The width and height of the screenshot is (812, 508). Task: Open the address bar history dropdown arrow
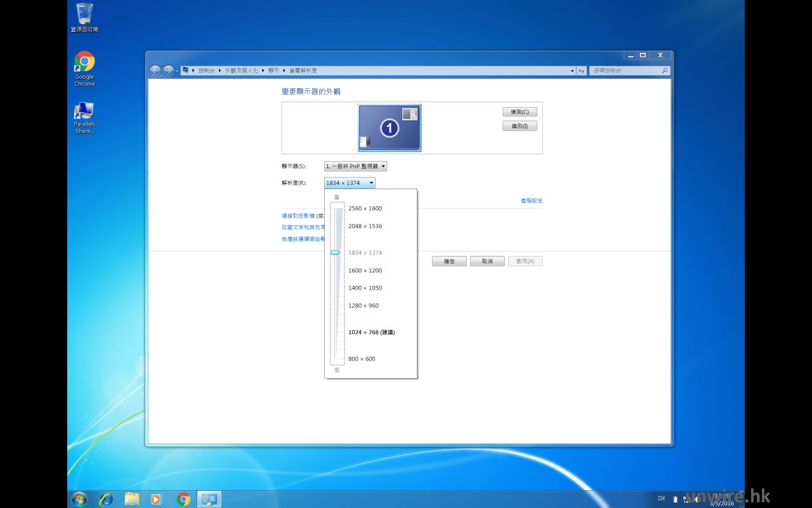[572, 70]
